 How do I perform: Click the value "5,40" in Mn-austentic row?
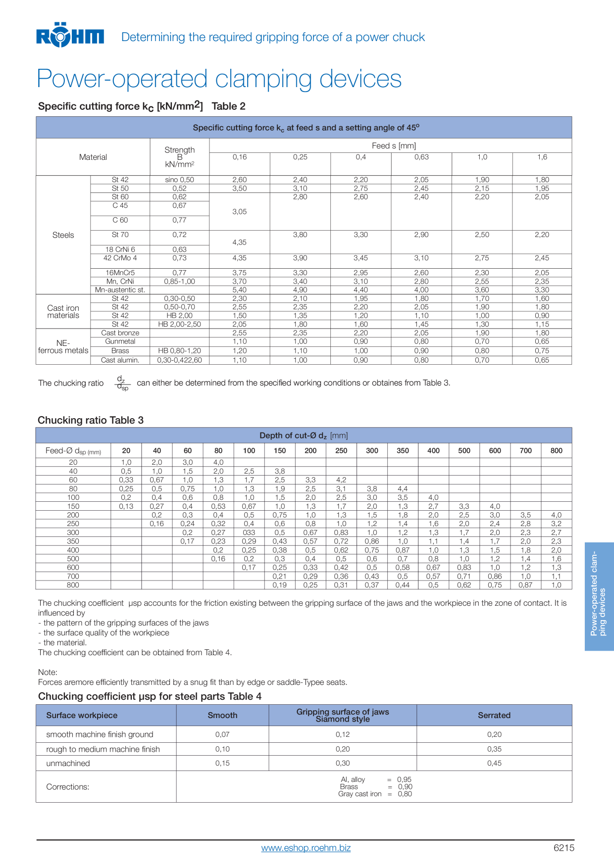(240, 290)
